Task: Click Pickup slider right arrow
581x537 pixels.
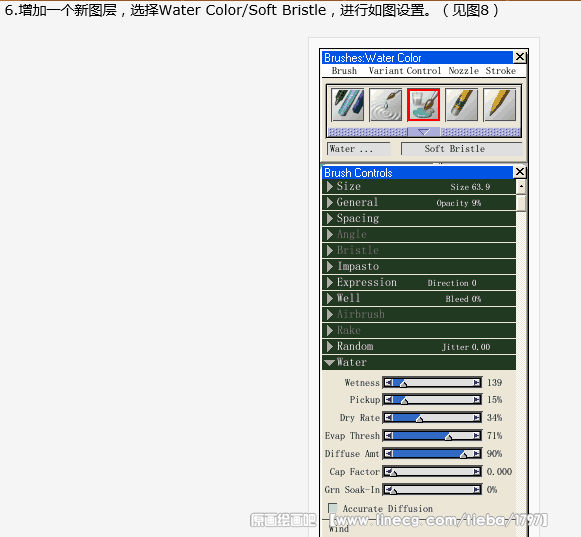Action: 477,400
